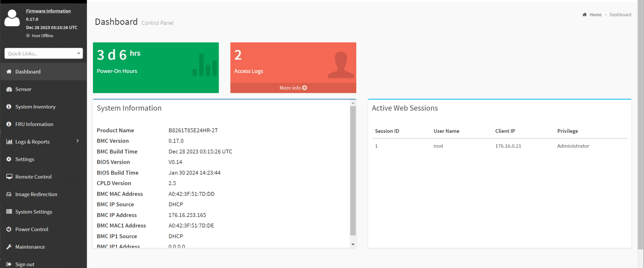Go to System Inventory

click(44, 107)
